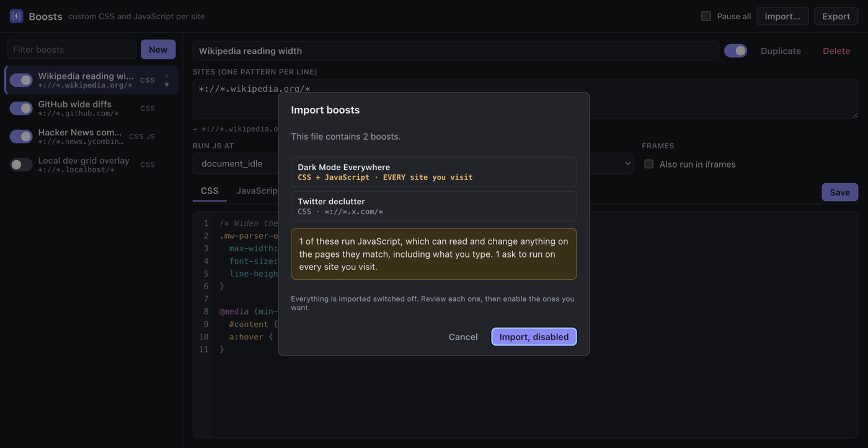Click 'This file contains 2 boosts.' text

tap(346, 137)
